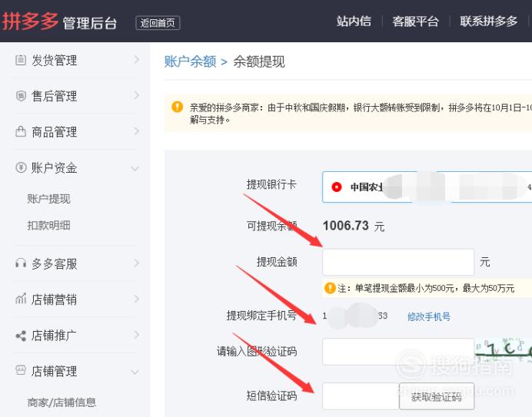Click the 返回首页 button

(158, 23)
